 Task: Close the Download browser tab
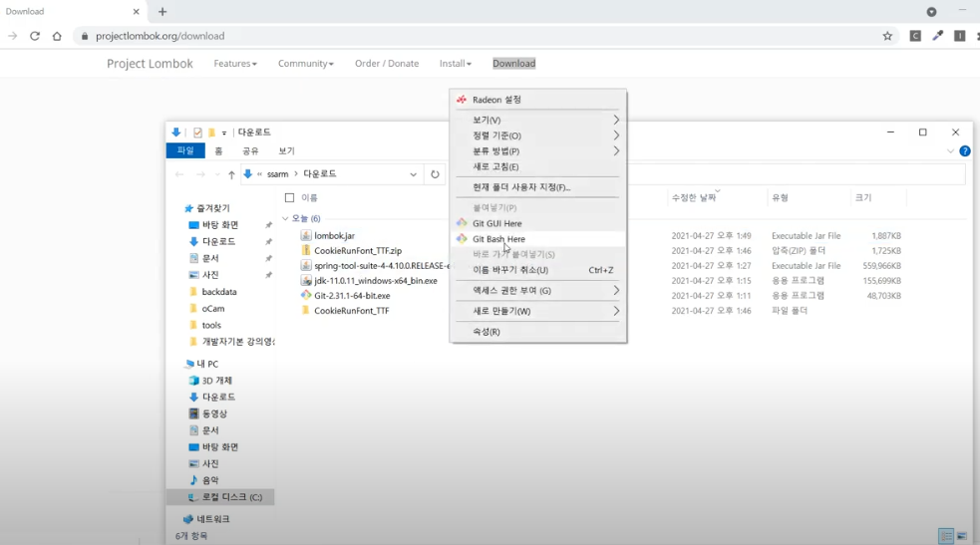pyautogui.click(x=137, y=11)
